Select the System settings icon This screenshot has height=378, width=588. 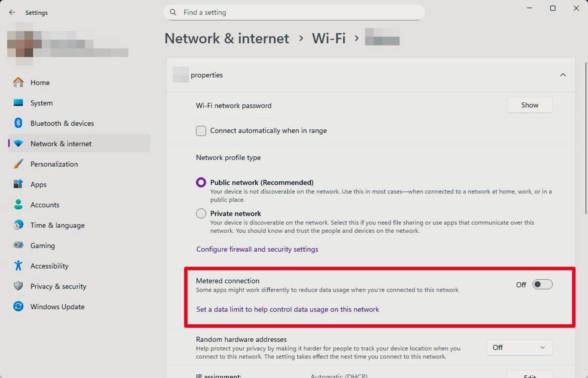click(18, 103)
